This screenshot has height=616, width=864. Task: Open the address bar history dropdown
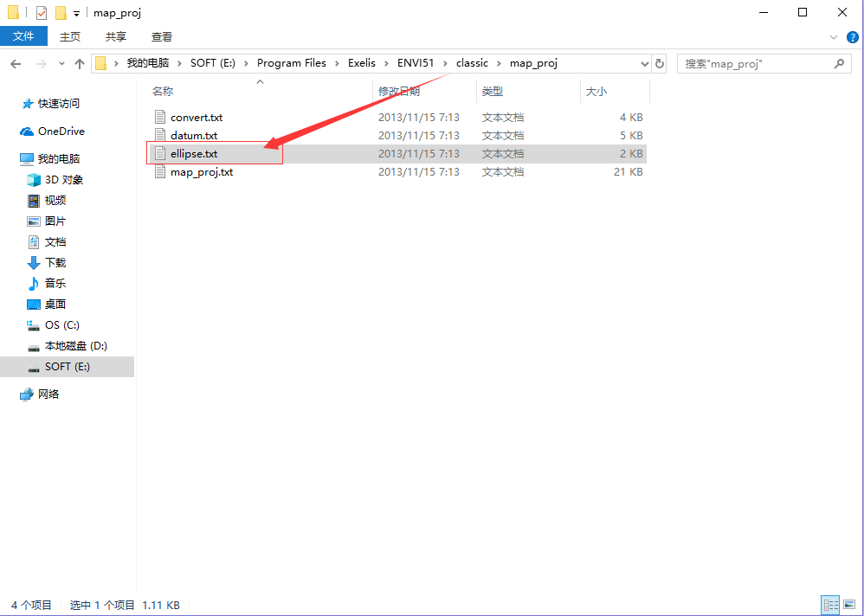coord(645,64)
